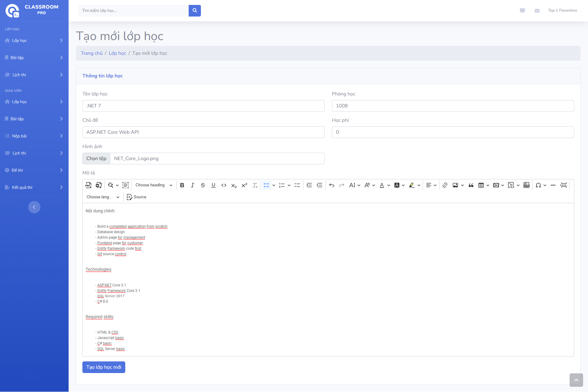Open Lớp học from the breadcrumb
Screen dimensions: 588x392
click(x=118, y=53)
